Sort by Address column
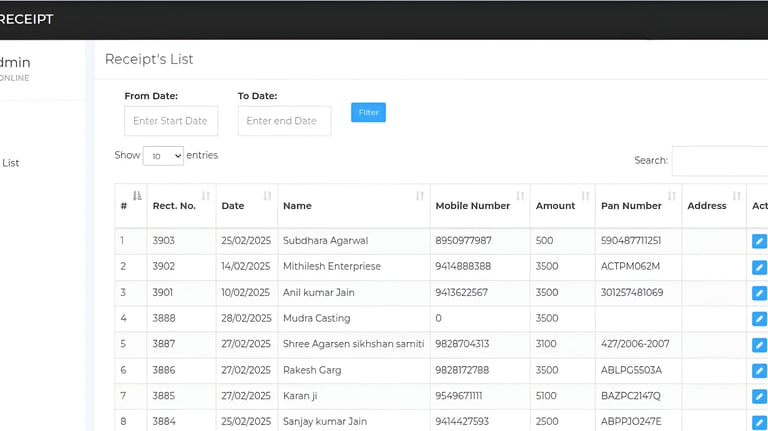The height and width of the screenshot is (431, 768). 714,206
